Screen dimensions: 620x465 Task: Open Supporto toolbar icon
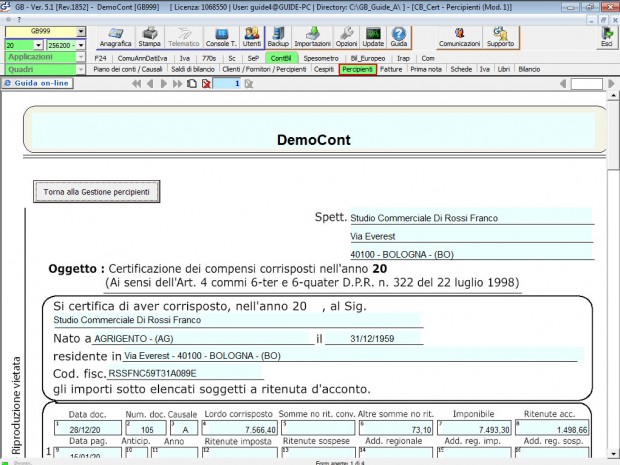(501, 37)
